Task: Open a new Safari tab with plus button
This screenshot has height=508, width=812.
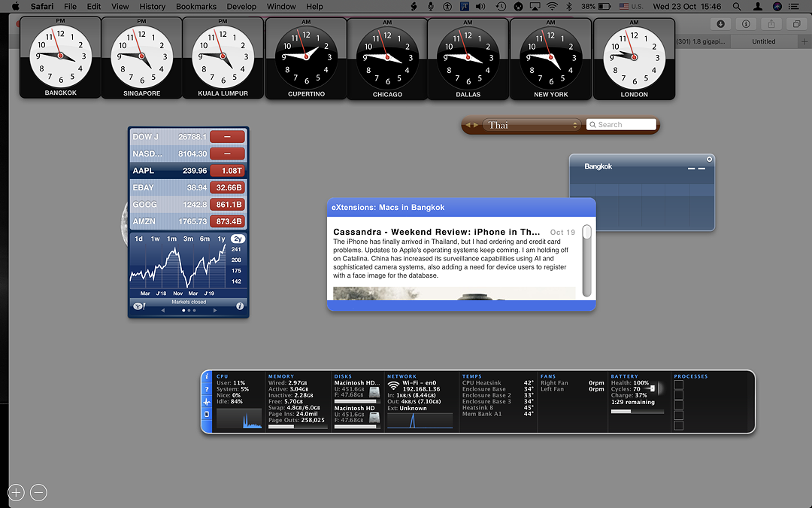Action: click(804, 41)
